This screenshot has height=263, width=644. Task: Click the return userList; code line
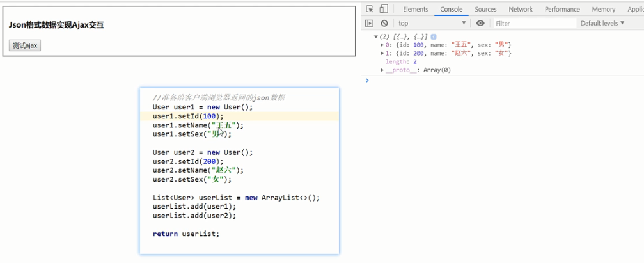point(186,234)
